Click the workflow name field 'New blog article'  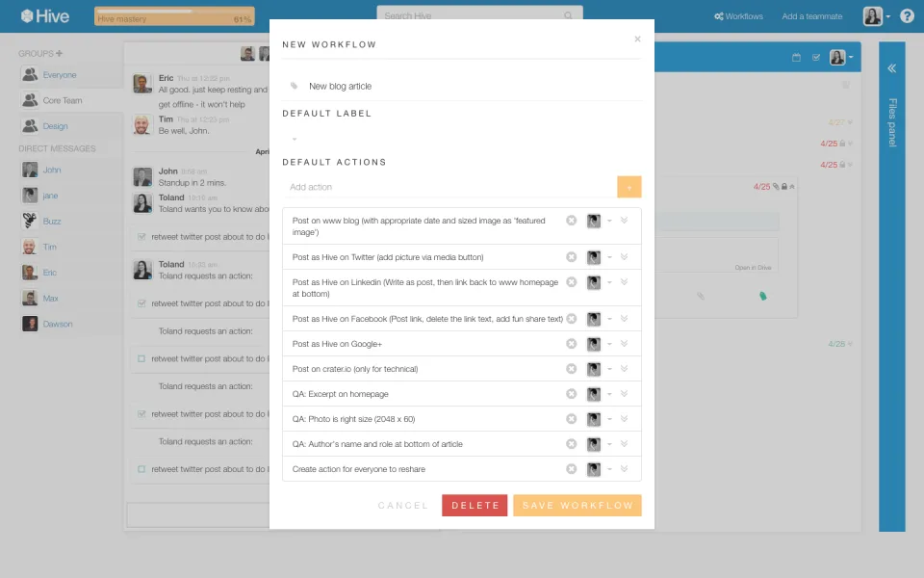[340, 86]
